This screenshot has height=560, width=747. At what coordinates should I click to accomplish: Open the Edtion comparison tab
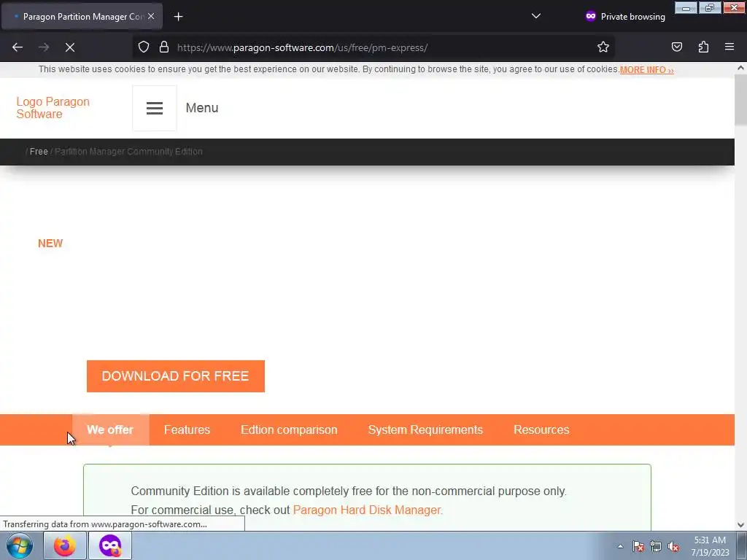coord(289,429)
